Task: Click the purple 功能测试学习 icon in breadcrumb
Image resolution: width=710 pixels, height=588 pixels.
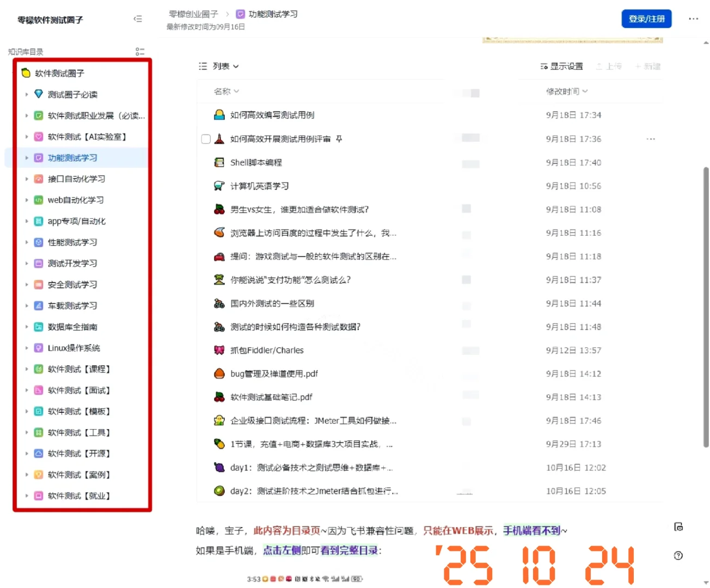Action: 240,14
